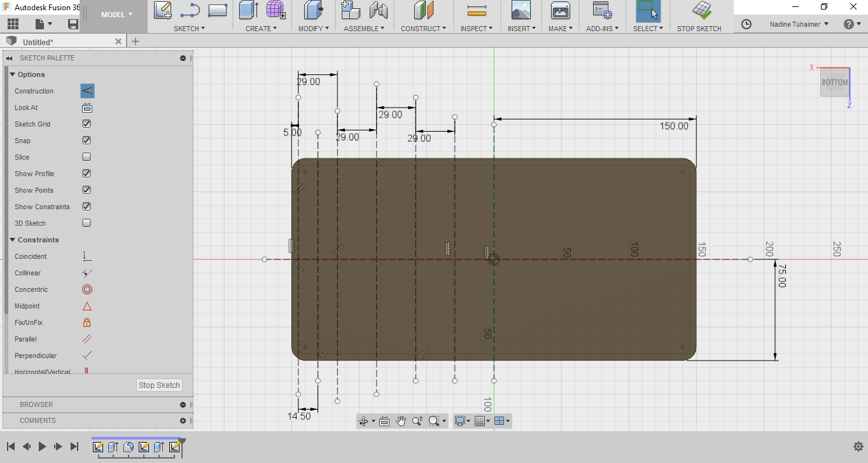Open the MODIFY menu

click(x=314, y=29)
